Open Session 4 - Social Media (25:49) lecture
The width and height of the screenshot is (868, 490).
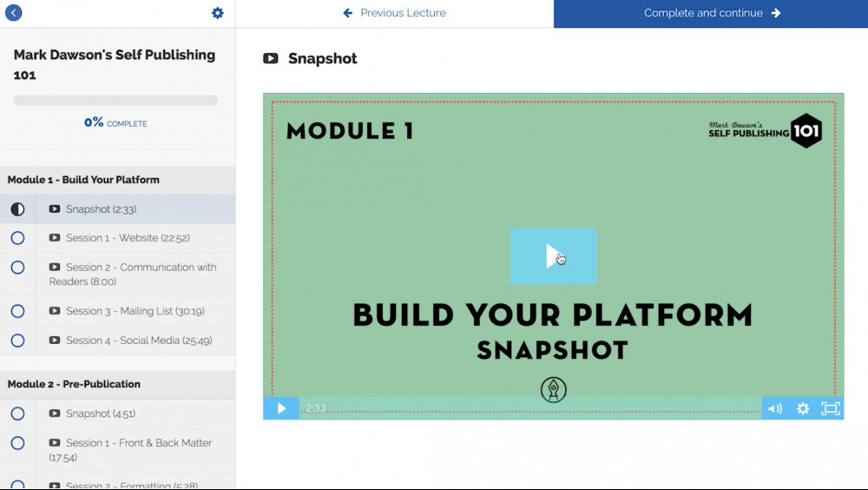coord(139,341)
